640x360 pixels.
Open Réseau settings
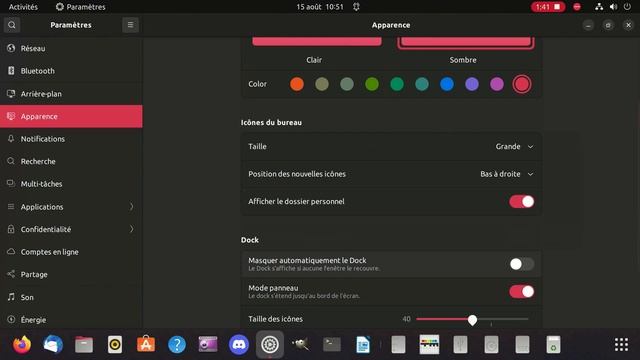[x=71, y=48]
